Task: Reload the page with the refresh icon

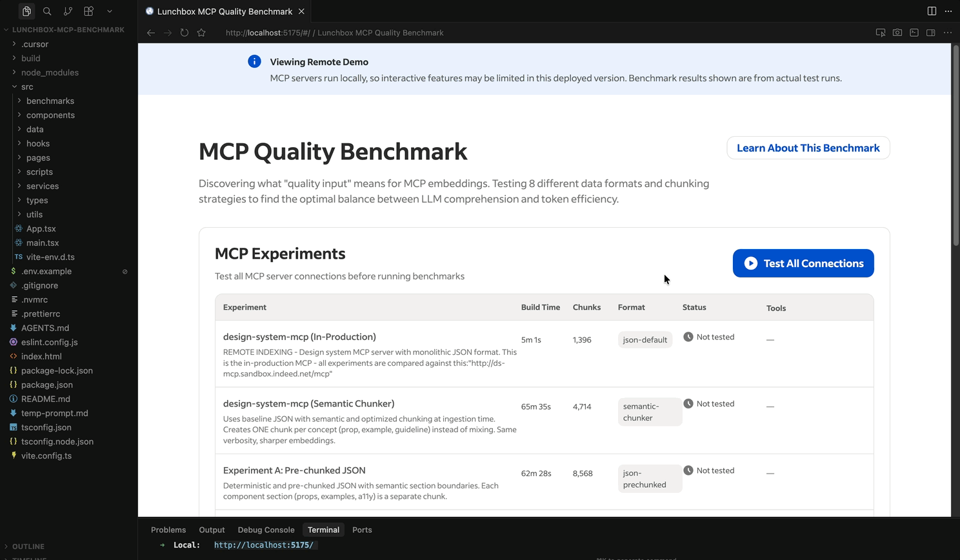Action: pos(185,32)
